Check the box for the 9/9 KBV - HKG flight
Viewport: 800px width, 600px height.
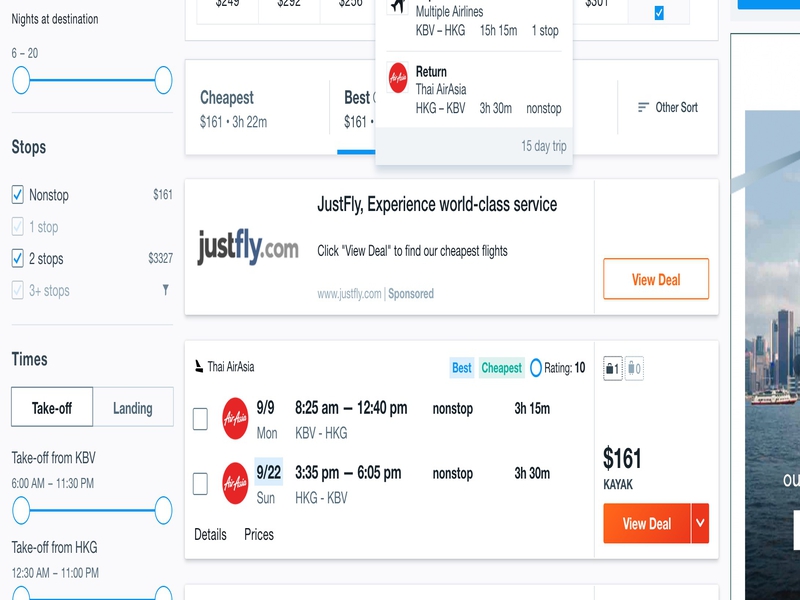[x=200, y=419]
